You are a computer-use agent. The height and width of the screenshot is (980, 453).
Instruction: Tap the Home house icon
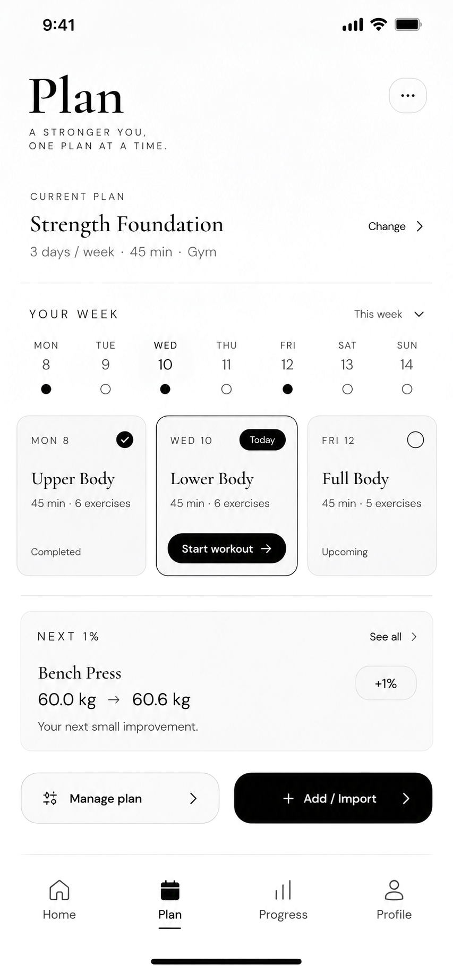click(x=59, y=890)
